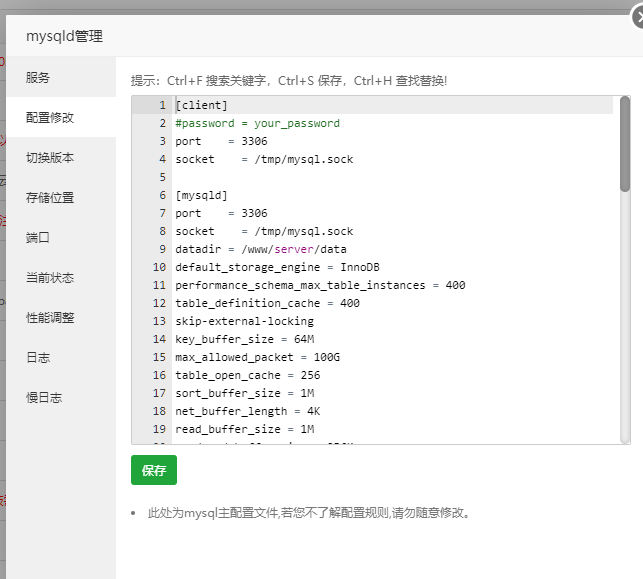Click the green 保存 button

154,470
